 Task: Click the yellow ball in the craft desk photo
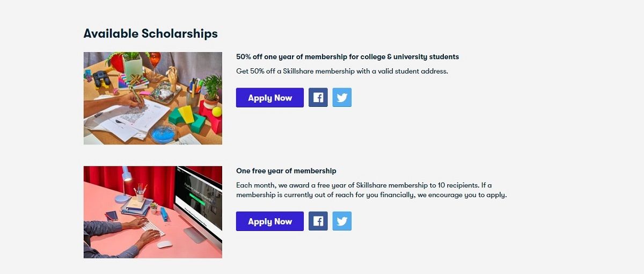point(216,112)
